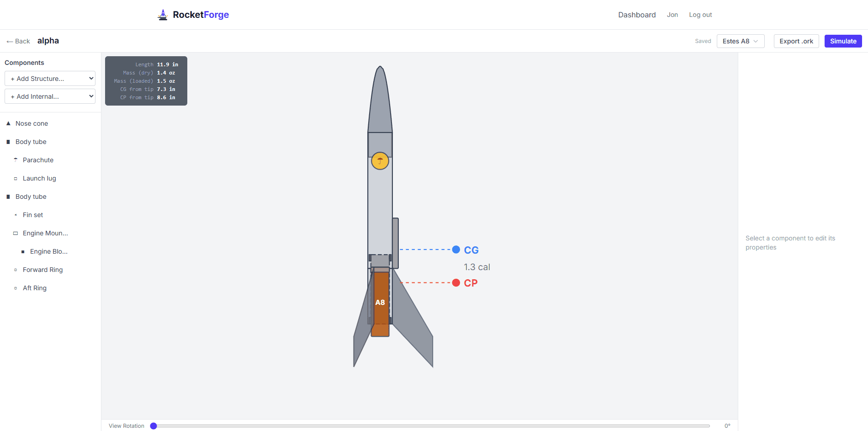Click the Engine Block icon

(23, 251)
